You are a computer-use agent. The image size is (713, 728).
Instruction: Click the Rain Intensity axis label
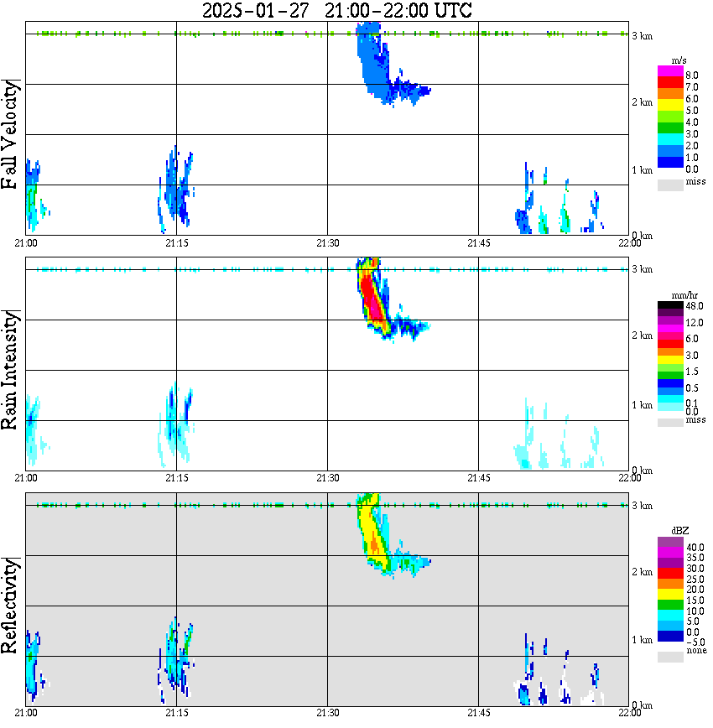(x=9, y=370)
